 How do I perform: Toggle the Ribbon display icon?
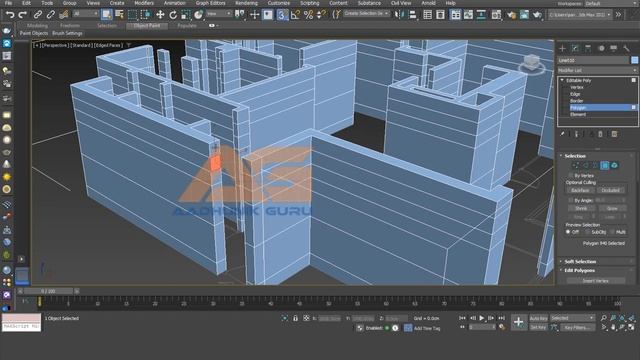point(455,15)
